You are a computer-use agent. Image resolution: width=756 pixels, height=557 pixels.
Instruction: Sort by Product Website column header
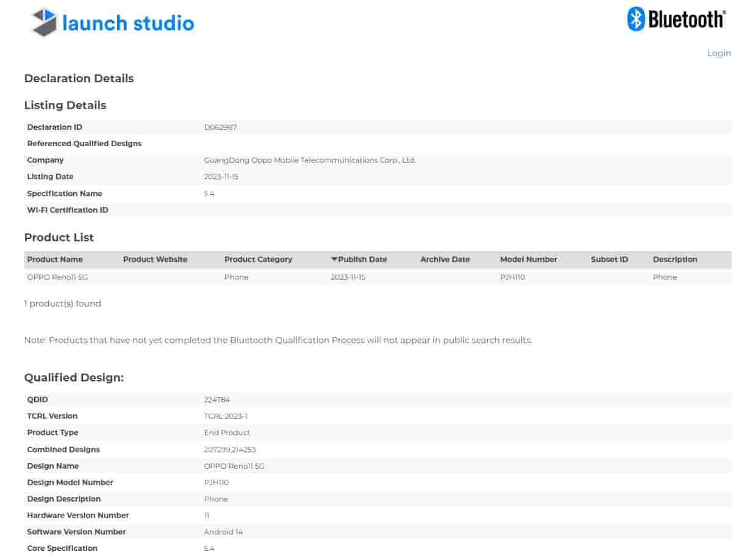pyautogui.click(x=155, y=259)
